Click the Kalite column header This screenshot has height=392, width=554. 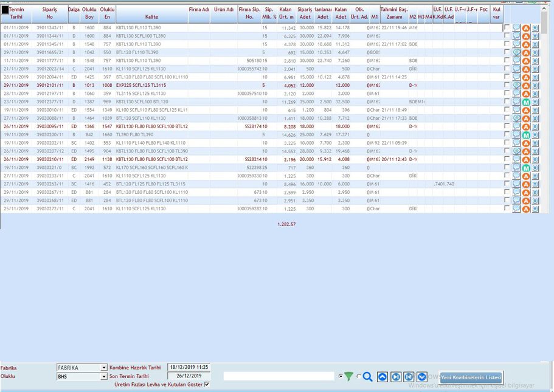click(151, 17)
